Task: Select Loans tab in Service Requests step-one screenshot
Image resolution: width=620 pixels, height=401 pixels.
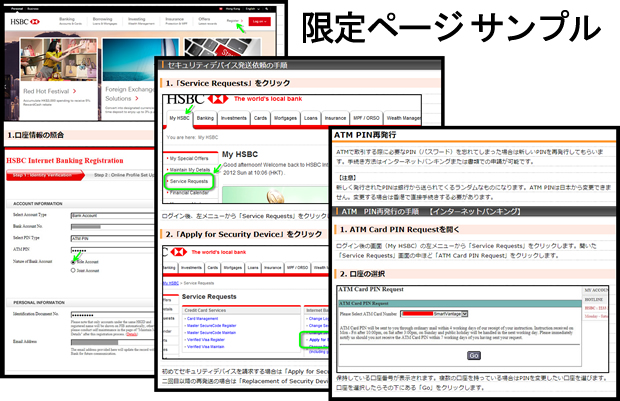Action: pos(311,118)
